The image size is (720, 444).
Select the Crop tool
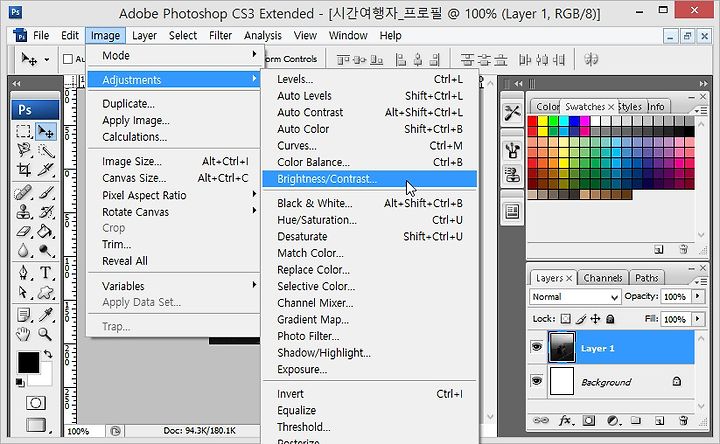click(x=23, y=169)
